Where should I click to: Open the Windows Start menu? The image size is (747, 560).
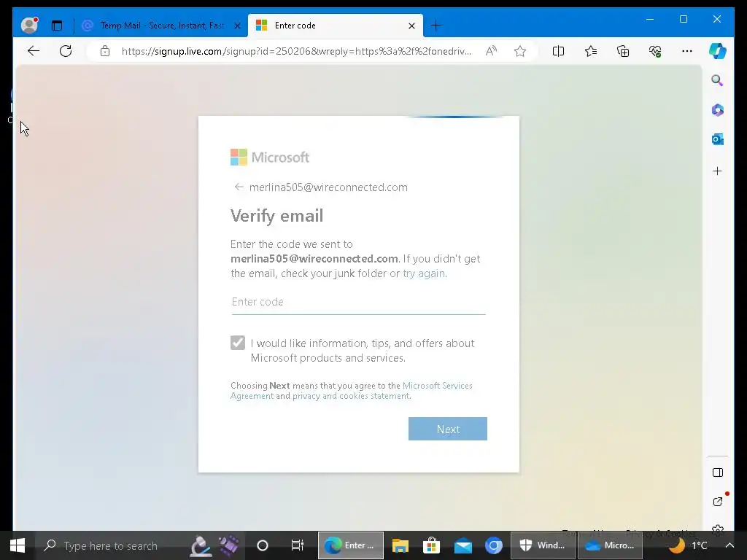coord(18,545)
